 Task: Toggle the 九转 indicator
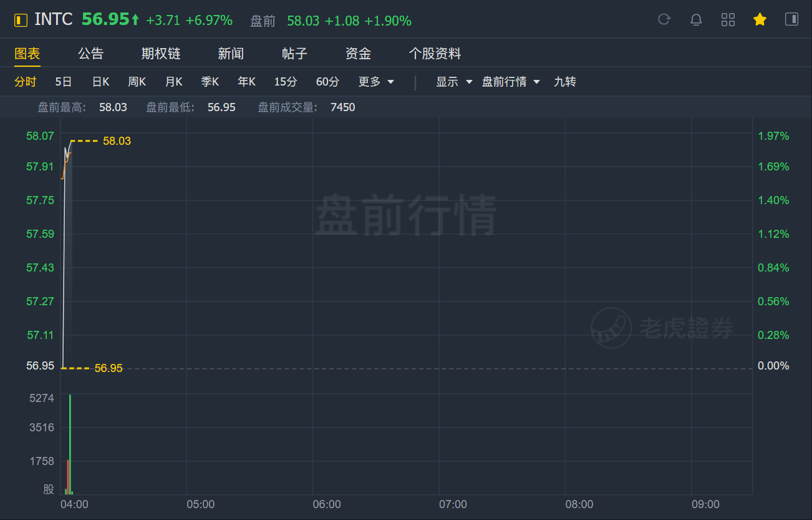point(565,82)
